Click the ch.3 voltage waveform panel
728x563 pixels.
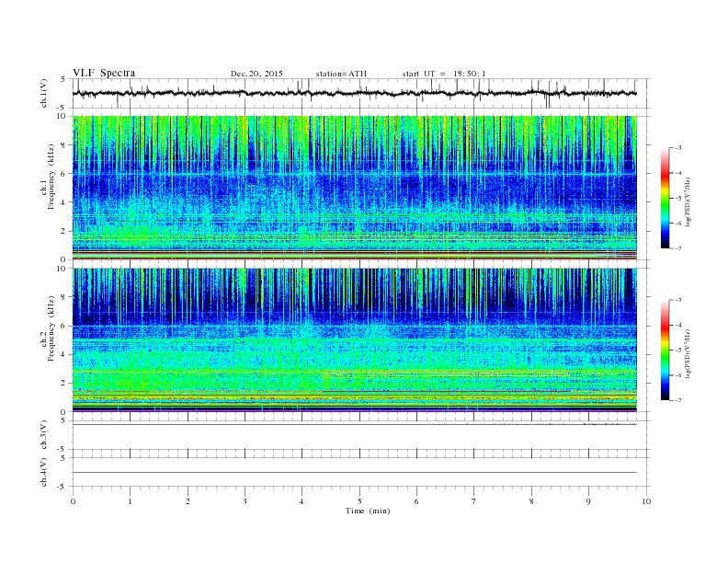coord(361,435)
